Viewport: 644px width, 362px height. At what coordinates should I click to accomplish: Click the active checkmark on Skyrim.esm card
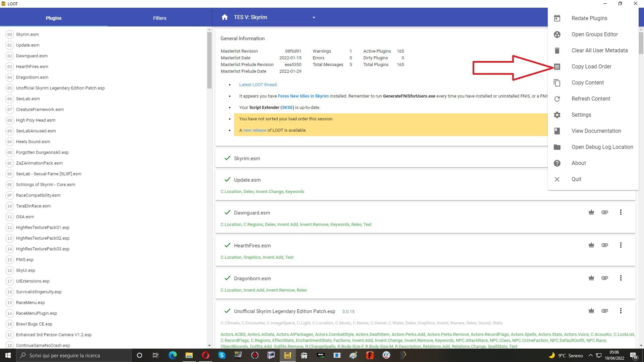tap(227, 158)
